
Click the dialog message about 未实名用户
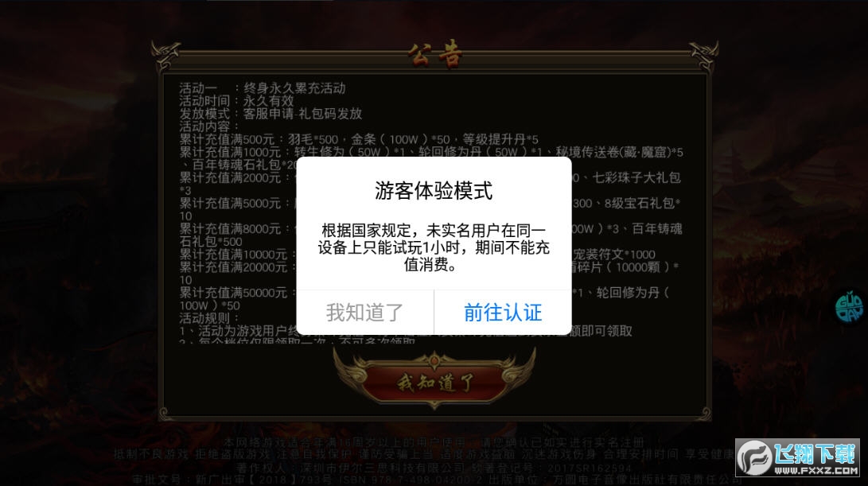[x=434, y=247]
